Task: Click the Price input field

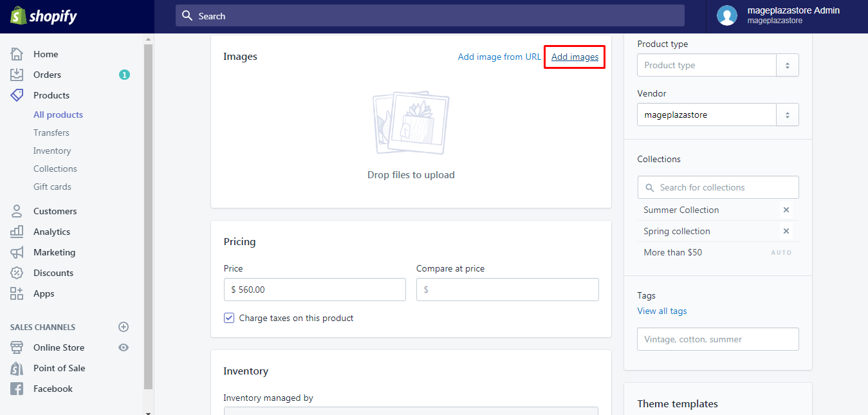Action: [x=315, y=290]
